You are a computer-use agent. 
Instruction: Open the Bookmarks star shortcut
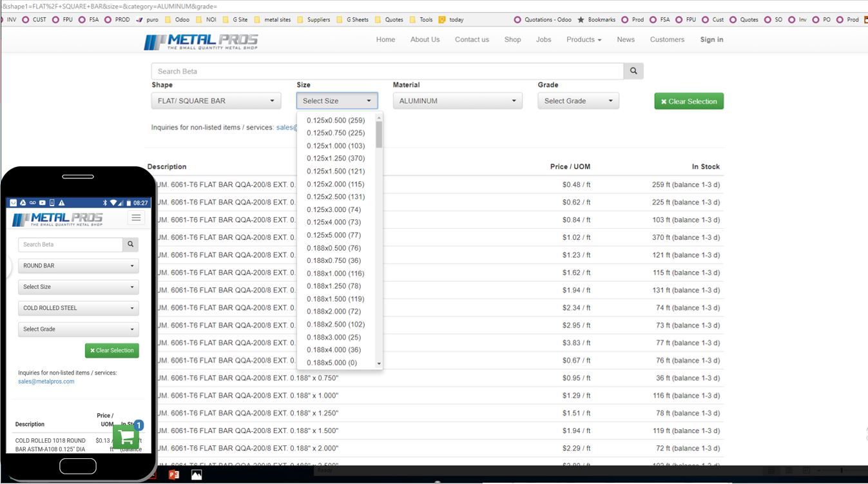pos(597,19)
